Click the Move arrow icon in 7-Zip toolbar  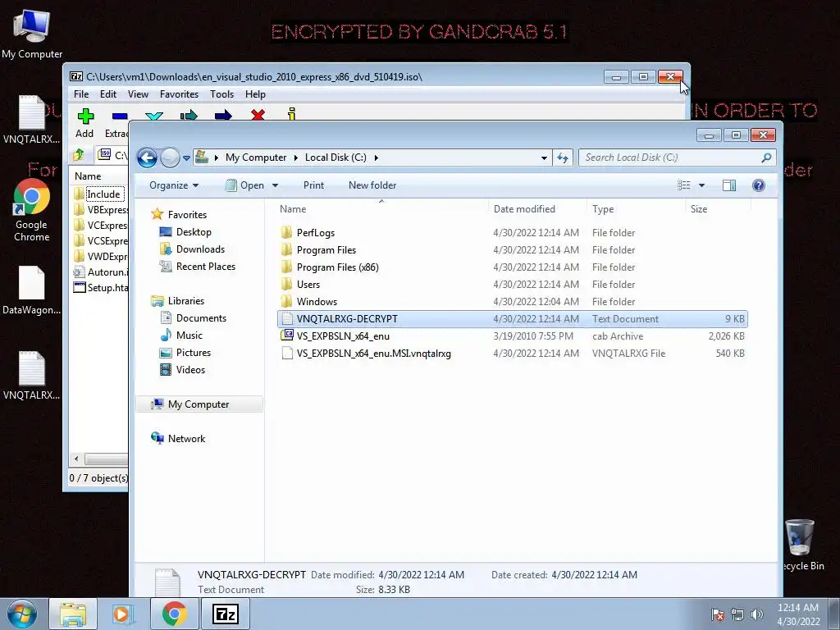[x=223, y=115]
